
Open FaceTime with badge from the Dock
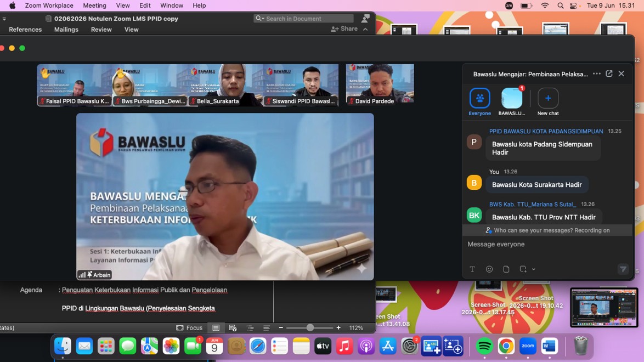[193, 346]
